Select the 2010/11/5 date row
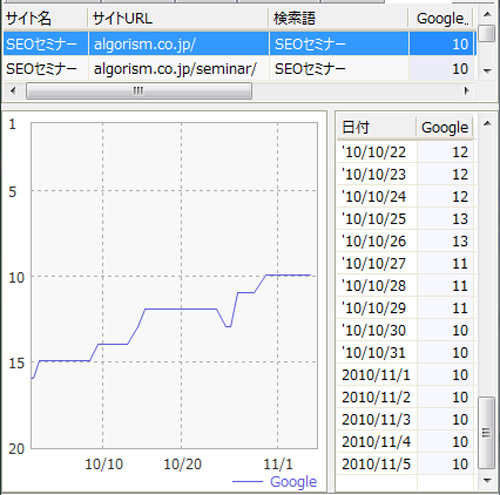 click(406, 464)
